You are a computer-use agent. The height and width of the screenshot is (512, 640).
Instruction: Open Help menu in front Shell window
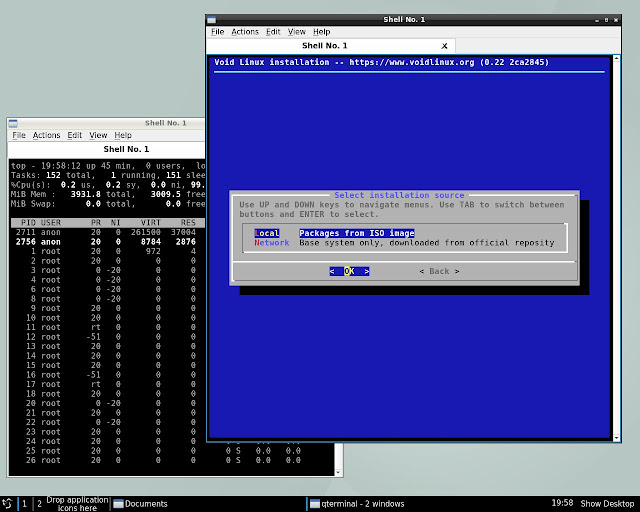pos(322,32)
